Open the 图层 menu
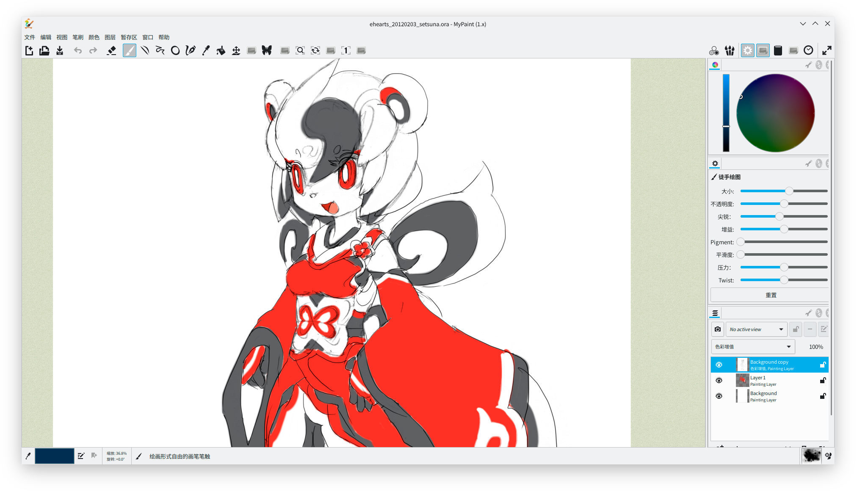Viewport: 868px width, 503px height. 110,37
